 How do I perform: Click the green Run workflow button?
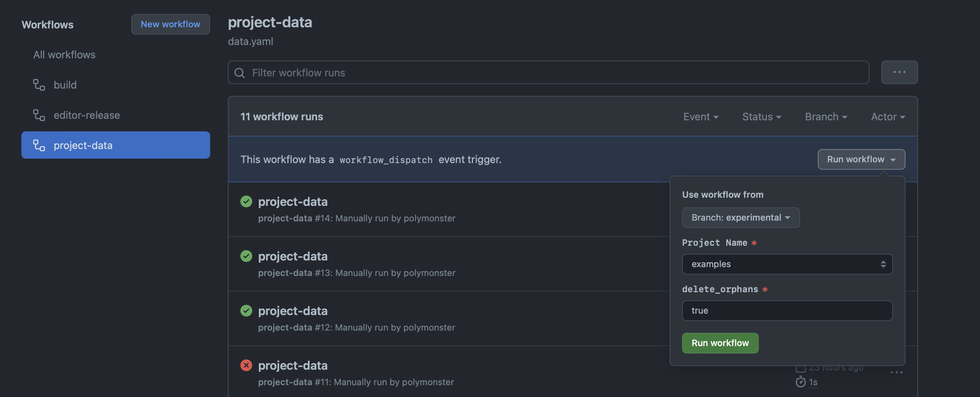720,343
